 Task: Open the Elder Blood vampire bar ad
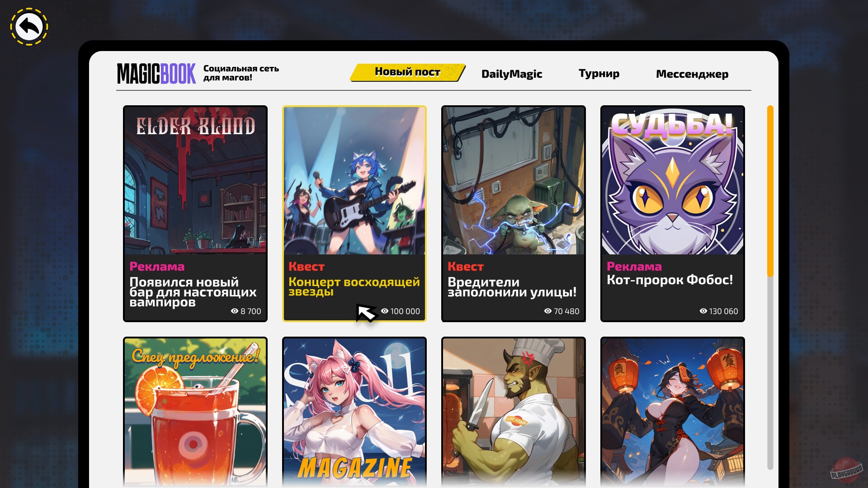(195, 214)
